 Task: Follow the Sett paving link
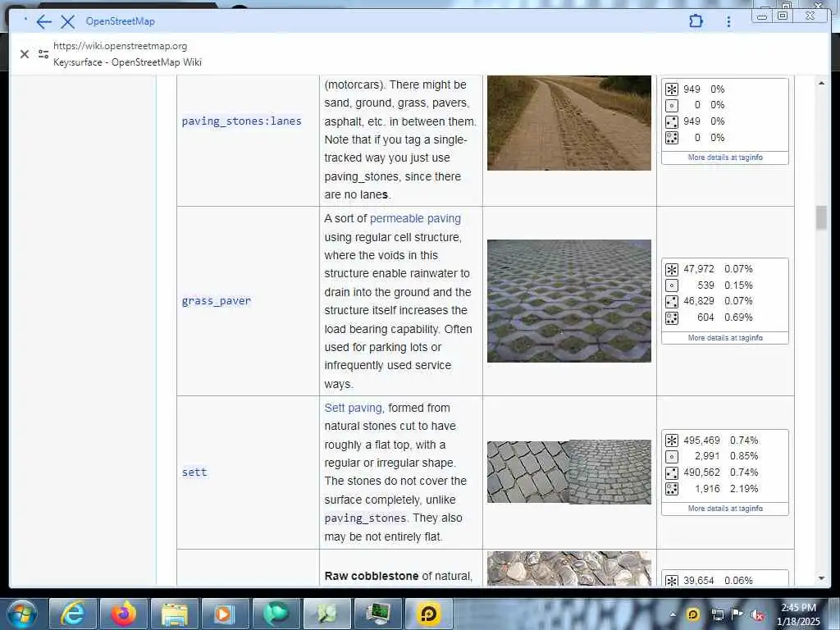tap(353, 408)
